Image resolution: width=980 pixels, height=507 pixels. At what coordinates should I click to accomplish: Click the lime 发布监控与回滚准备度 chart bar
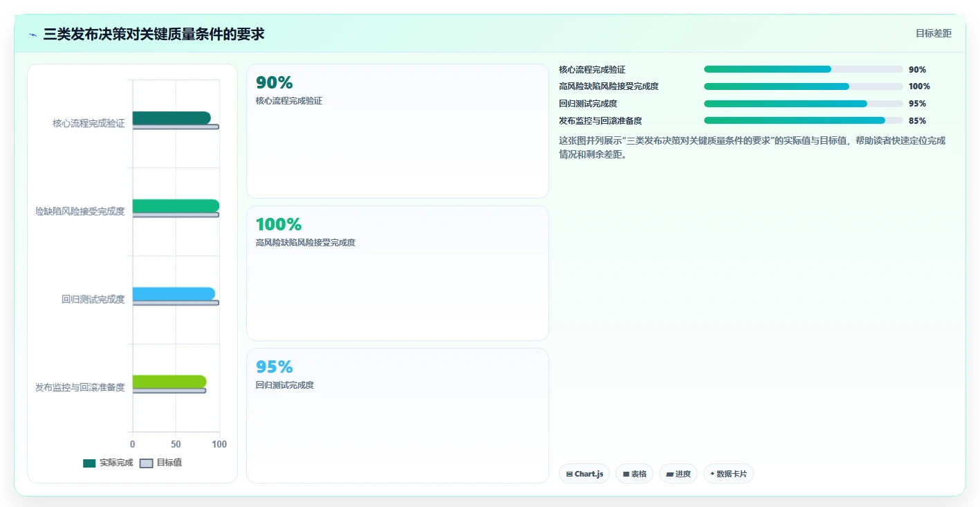[x=169, y=381]
